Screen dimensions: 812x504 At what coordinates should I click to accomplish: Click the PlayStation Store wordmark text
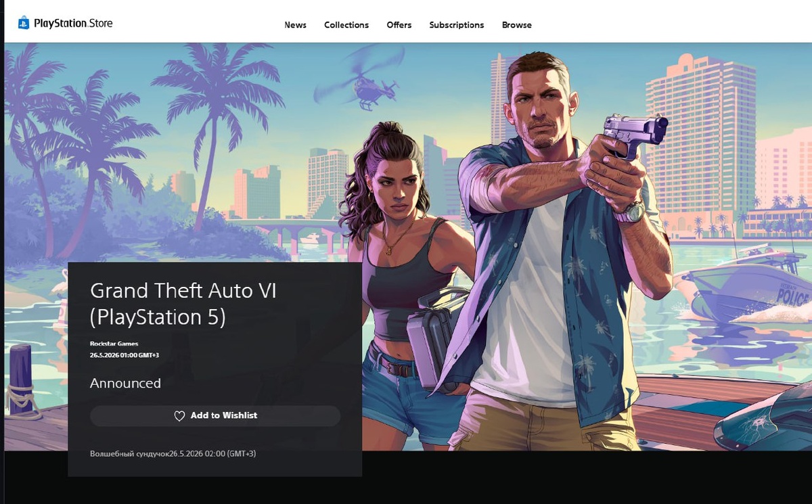click(73, 24)
